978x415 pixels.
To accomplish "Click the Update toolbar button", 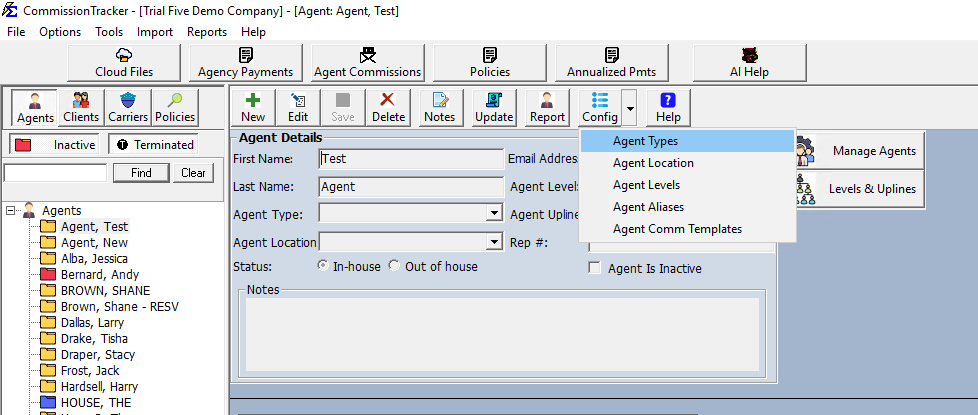I will pyautogui.click(x=494, y=107).
